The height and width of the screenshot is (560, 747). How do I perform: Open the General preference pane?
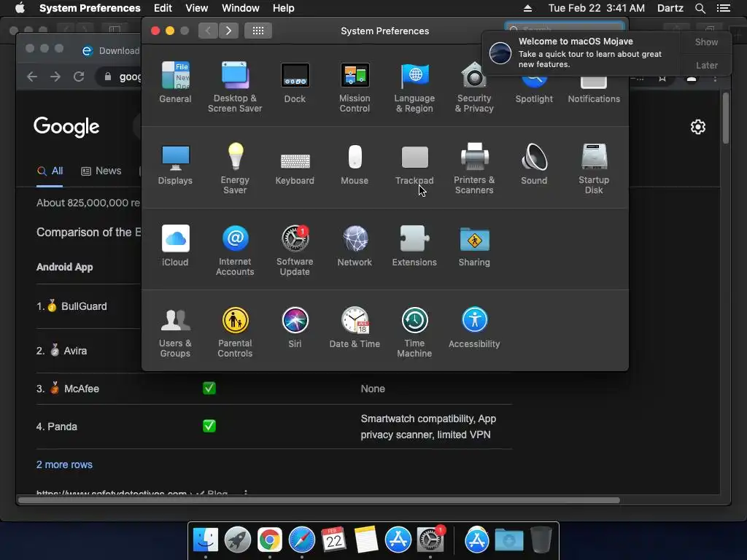[x=175, y=82]
